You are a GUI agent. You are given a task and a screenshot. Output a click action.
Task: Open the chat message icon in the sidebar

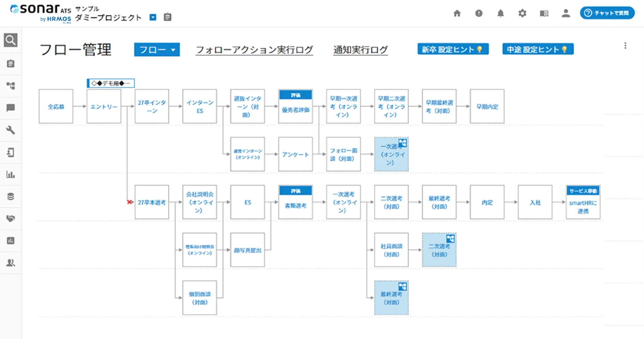point(11,108)
